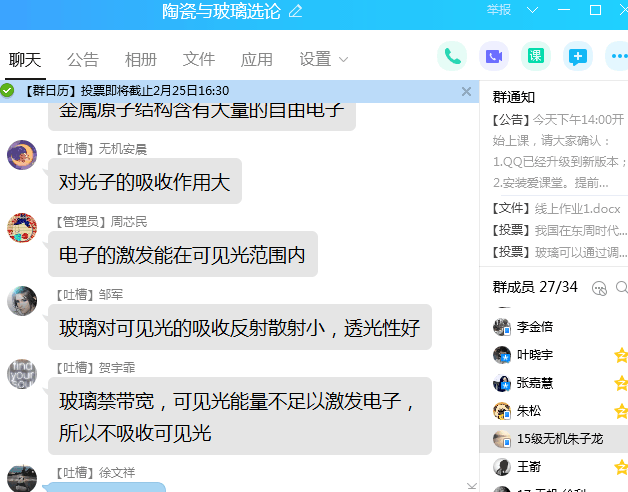Click the message bubble 对光子的吸收作用大
Viewport: 628px width, 492px height.
[144, 182]
